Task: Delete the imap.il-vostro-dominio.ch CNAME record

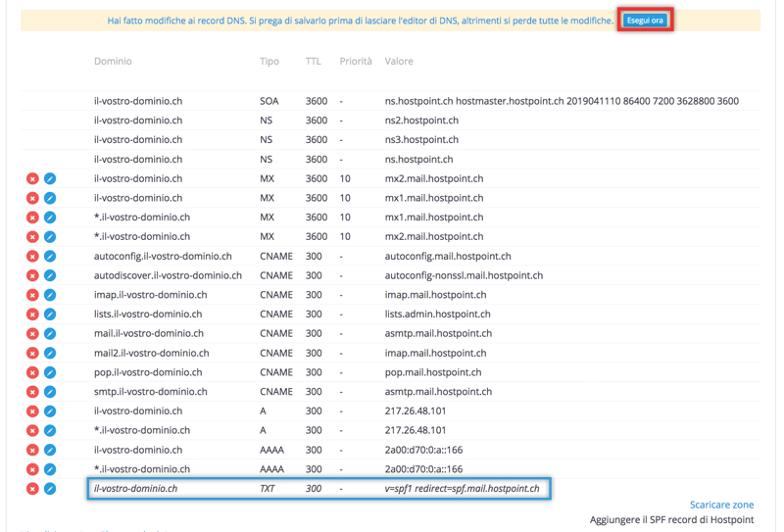Action: point(32,295)
